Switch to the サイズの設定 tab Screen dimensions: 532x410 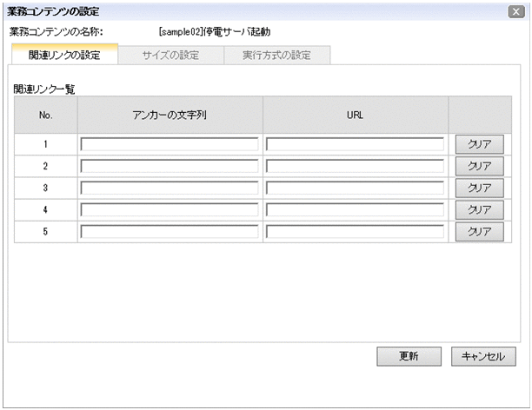tap(170, 55)
